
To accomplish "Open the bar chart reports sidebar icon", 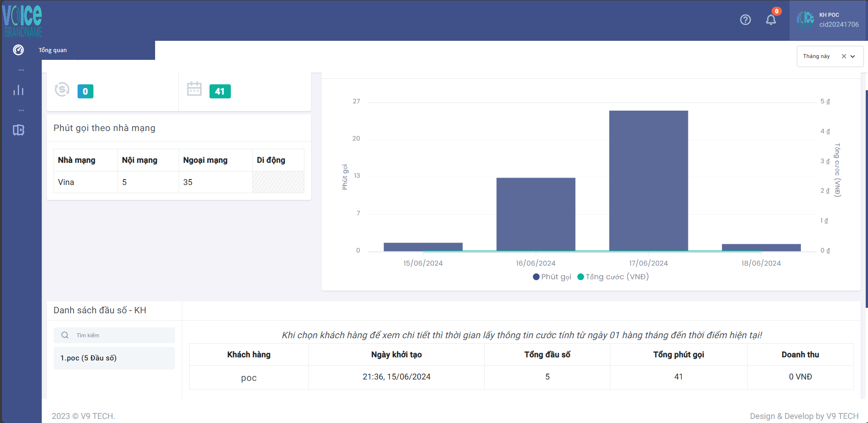I will [x=19, y=90].
